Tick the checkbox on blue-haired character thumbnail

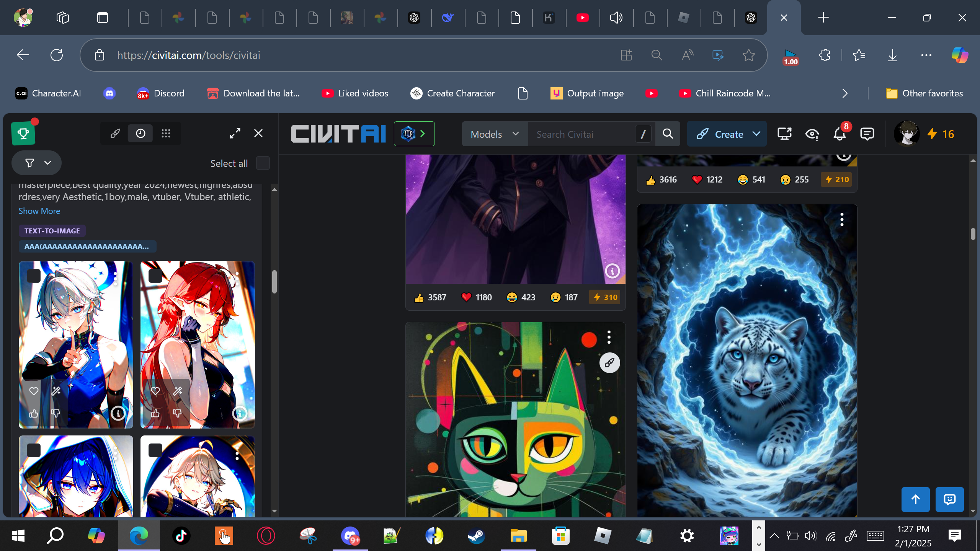[x=34, y=450]
